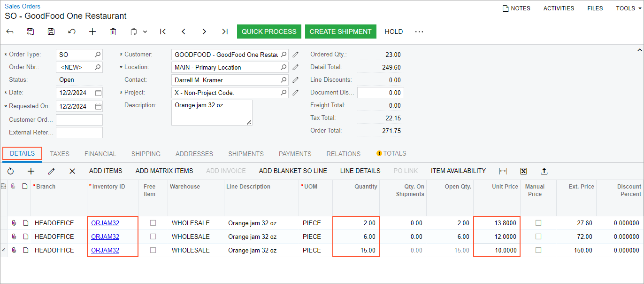Fit columns to width icon

click(x=503, y=171)
